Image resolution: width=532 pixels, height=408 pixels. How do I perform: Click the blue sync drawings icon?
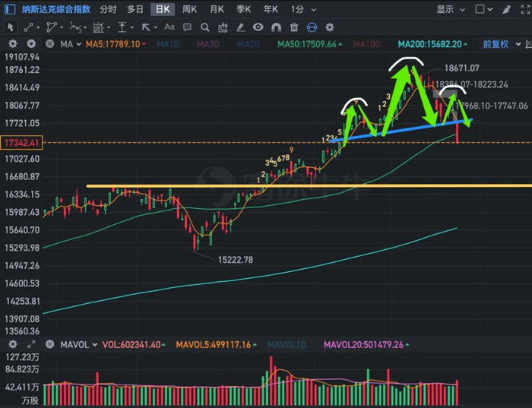pyautogui.click(x=312, y=27)
